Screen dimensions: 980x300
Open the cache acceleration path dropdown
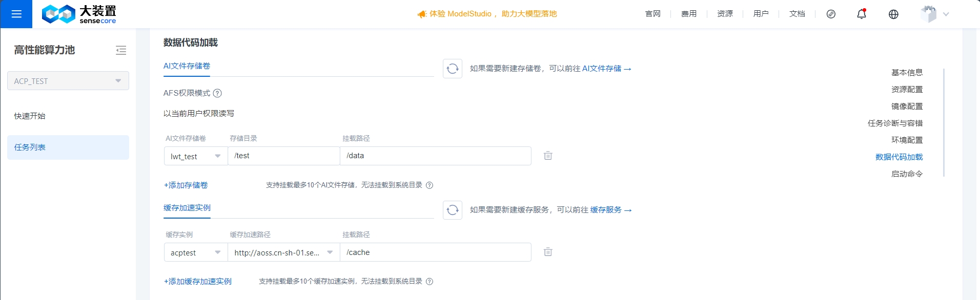(x=284, y=252)
